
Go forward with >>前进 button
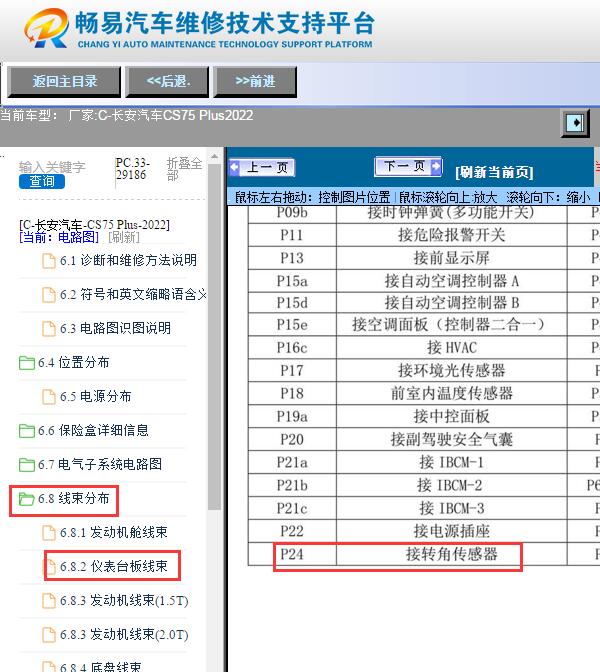pos(255,81)
